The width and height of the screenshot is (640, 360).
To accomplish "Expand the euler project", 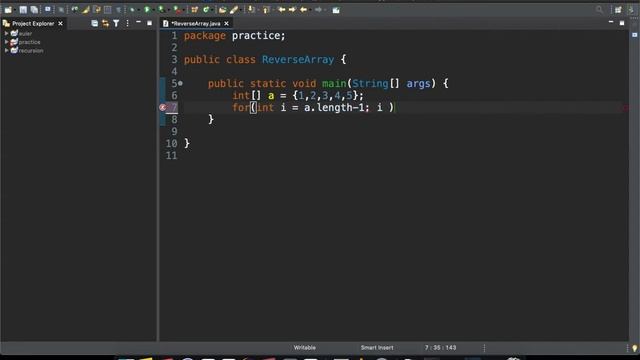I will pyautogui.click(x=6, y=33).
